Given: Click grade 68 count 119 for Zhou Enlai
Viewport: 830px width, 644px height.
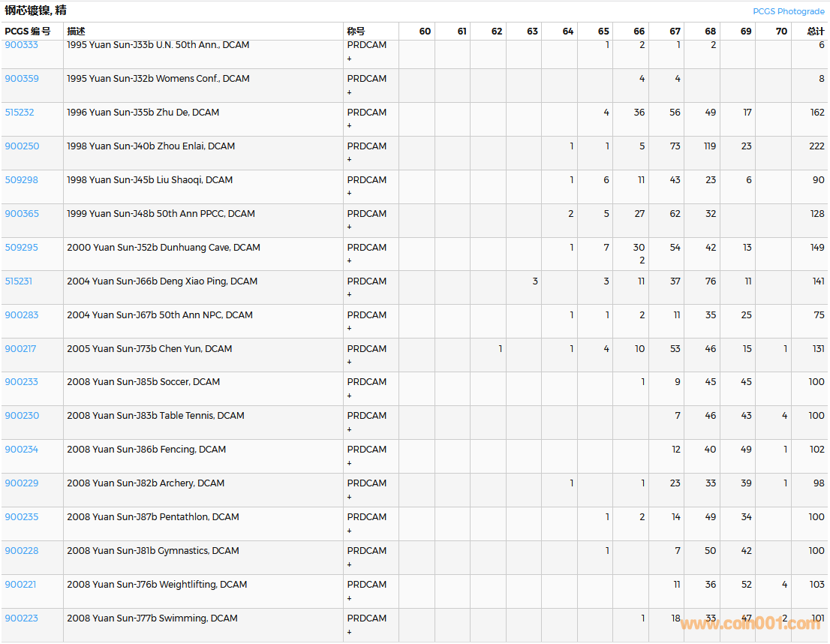Looking at the screenshot, I should coord(709,146).
